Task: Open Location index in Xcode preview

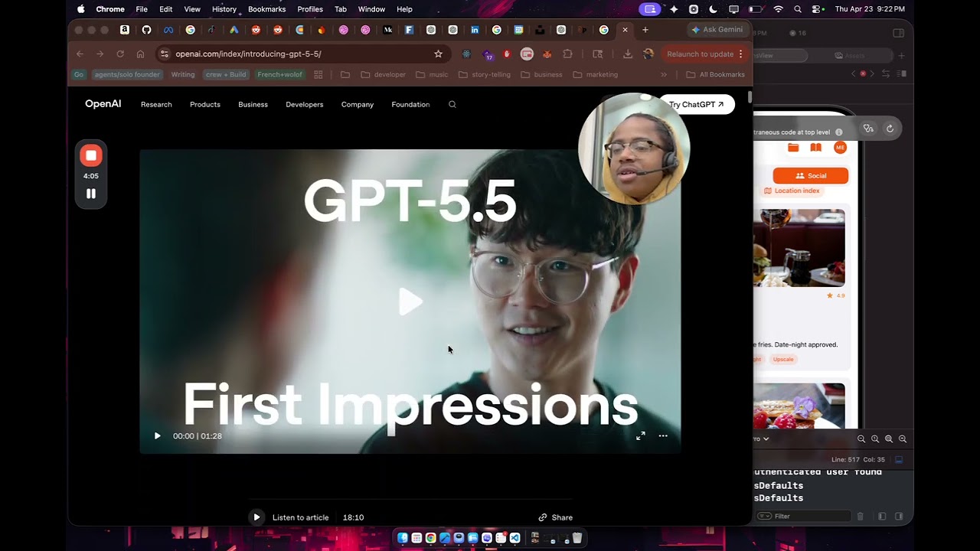Action: point(792,191)
